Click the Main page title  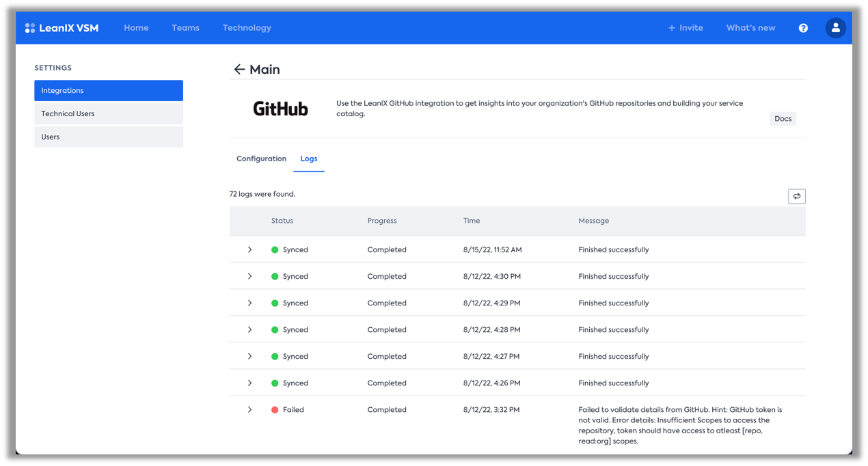click(x=265, y=70)
